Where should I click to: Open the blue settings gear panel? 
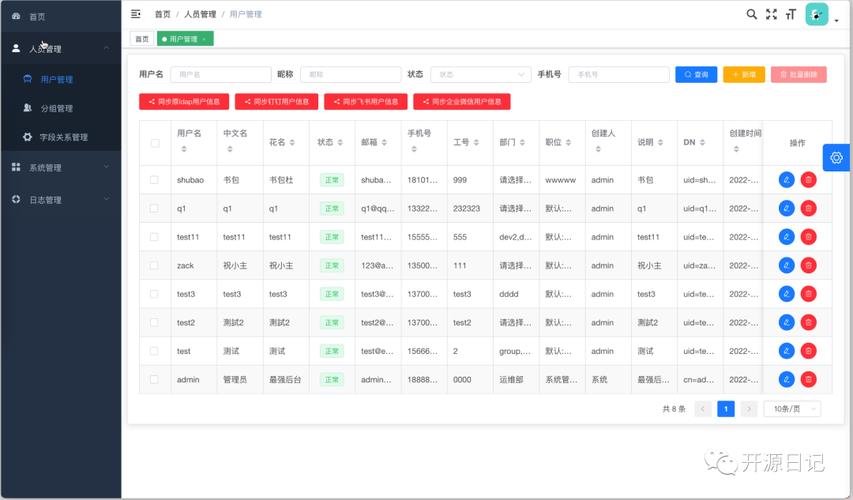click(836, 158)
